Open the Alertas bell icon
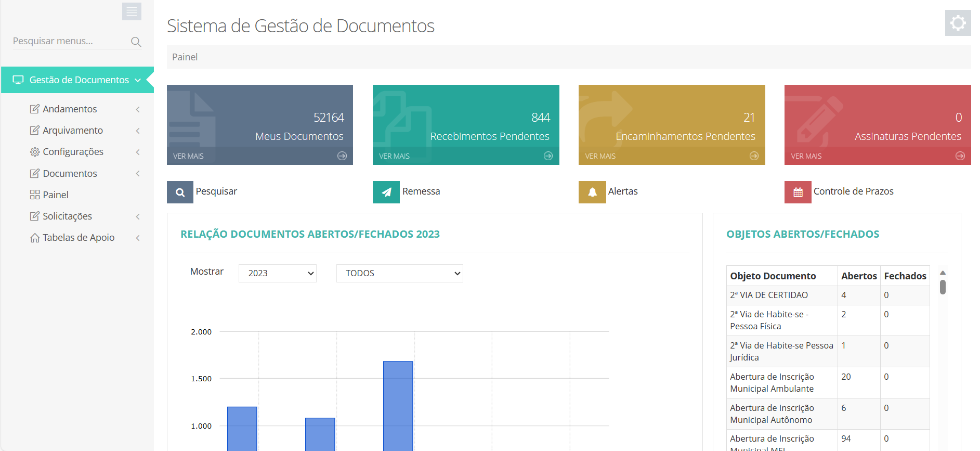Viewport: 980px width, 451px height. click(592, 192)
